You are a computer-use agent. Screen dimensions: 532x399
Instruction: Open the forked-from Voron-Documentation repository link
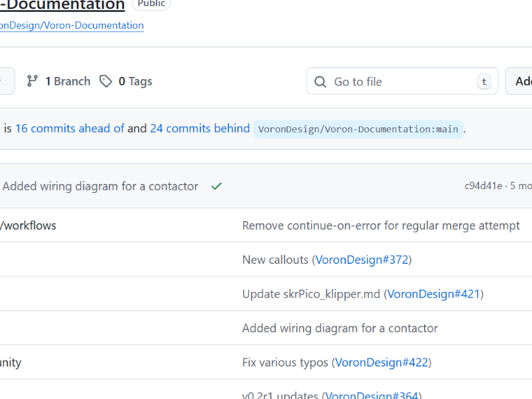72,25
